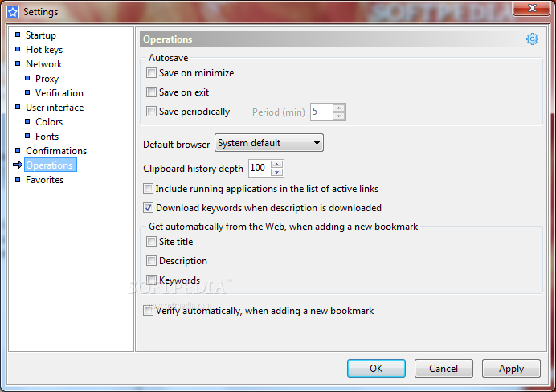The height and width of the screenshot is (392, 556).
Task: Confirm settings with the OK button
Action: click(x=376, y=368)
